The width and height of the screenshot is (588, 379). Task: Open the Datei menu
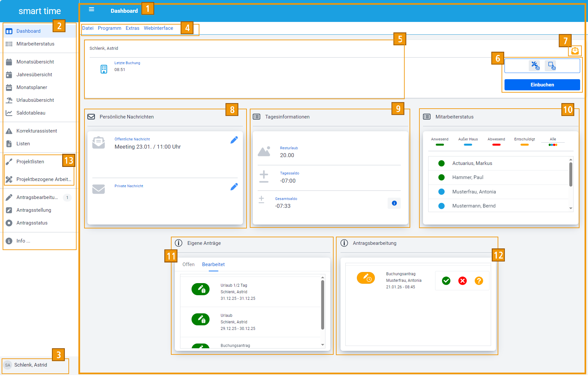coord(88,28)
